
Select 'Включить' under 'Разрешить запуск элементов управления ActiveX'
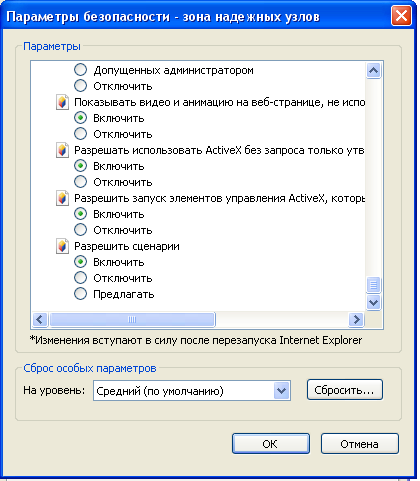click(80, 214)
